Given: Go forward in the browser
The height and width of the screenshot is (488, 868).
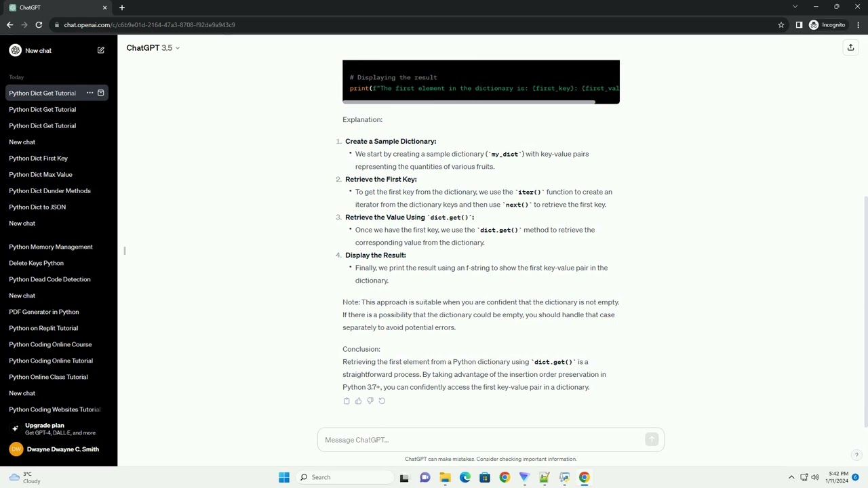Looking at the screenshot, I should (24, 25).
